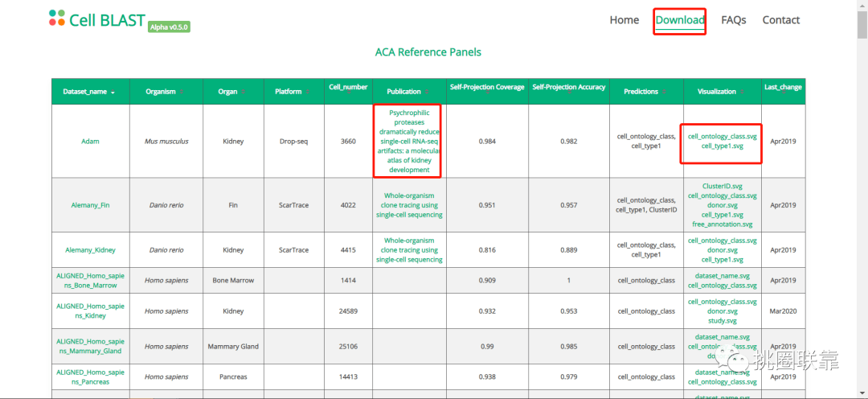Open ALIGNED_Homo_sapiens_Kidney dataset link
868x399 pixels.
coord(90,311)
